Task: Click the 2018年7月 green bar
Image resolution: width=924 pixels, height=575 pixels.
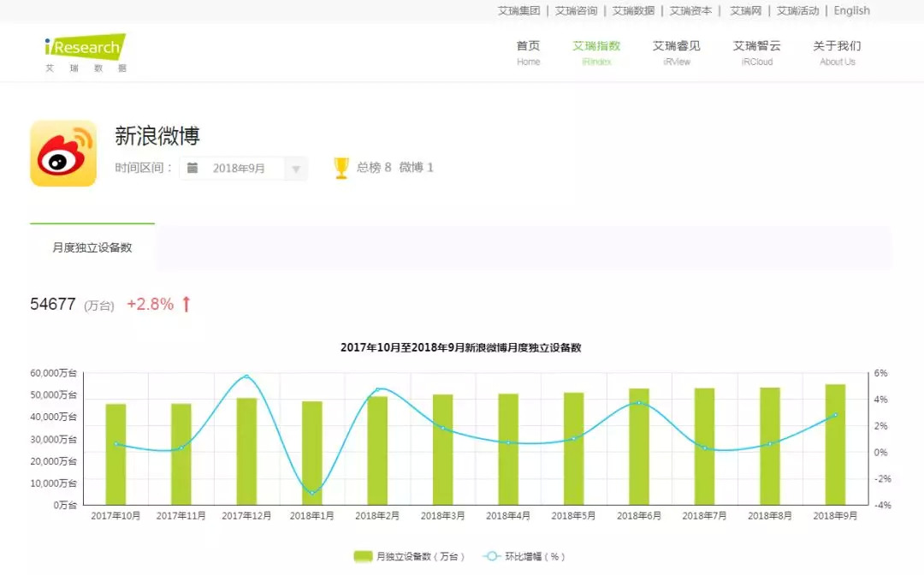Action: point(704,447)
